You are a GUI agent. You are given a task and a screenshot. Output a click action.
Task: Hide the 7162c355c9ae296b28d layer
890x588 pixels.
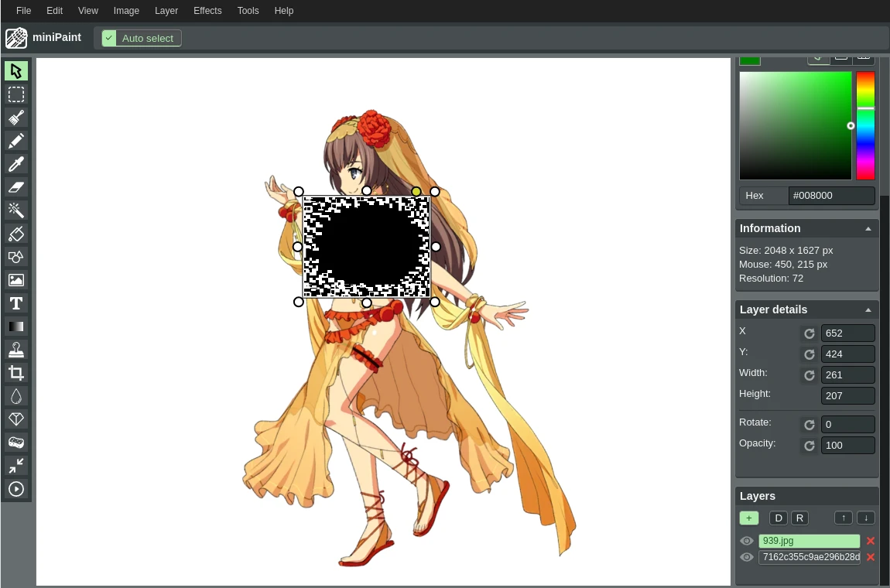coord(747,557)
